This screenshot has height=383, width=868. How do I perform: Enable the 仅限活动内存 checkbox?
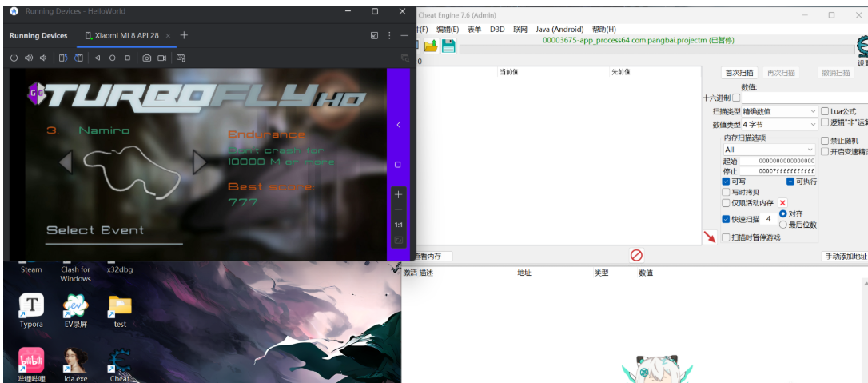pos(726,203)
